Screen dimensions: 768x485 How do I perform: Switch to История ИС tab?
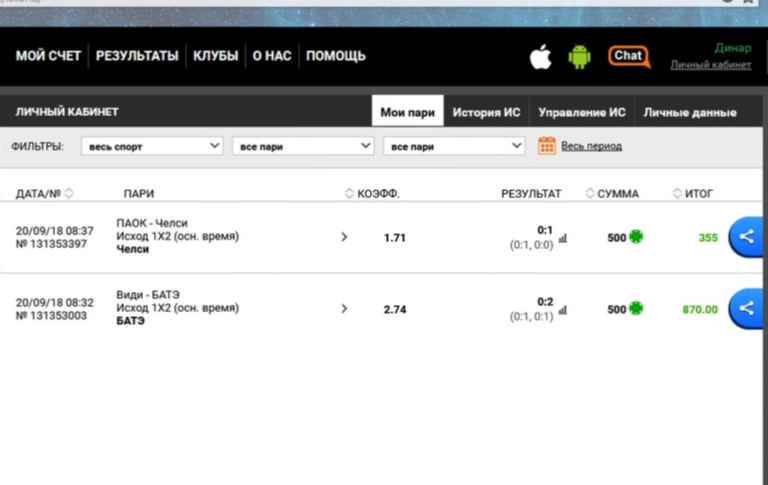coord(486,112)
